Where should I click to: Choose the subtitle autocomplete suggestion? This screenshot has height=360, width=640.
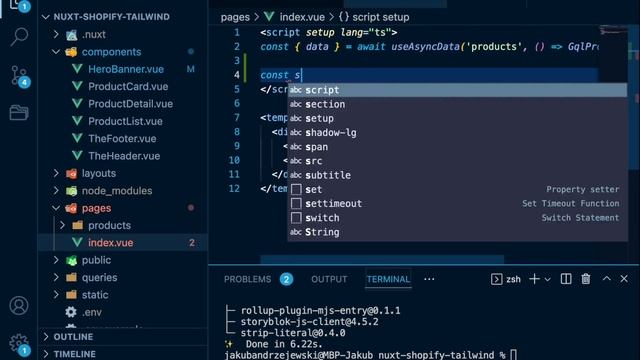point(457,175)
